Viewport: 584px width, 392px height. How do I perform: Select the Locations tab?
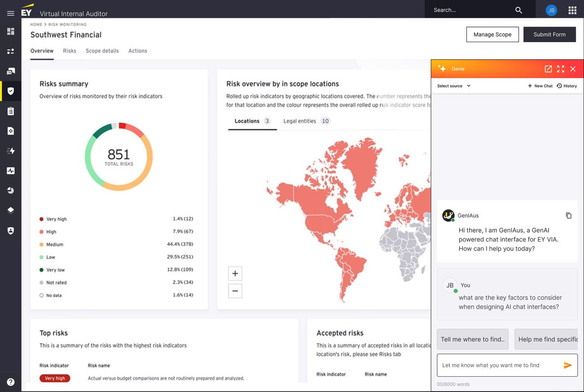(x=252, y=121)
